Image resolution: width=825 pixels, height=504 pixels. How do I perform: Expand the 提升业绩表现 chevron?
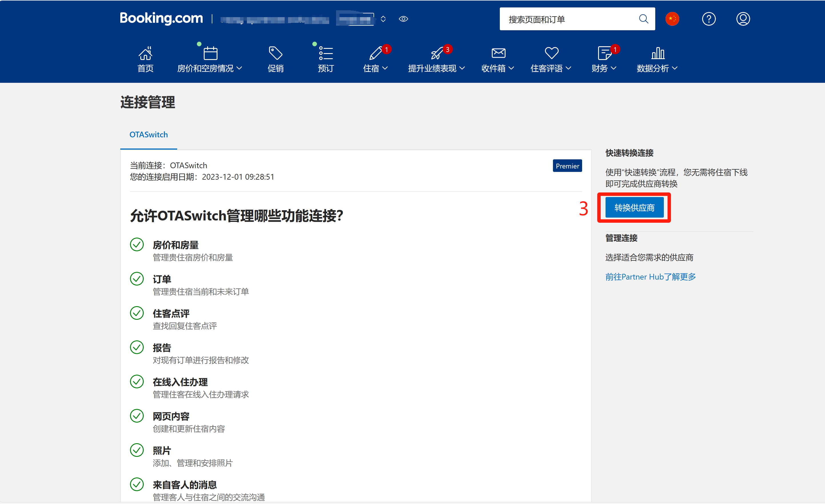(x=462, y=68)
